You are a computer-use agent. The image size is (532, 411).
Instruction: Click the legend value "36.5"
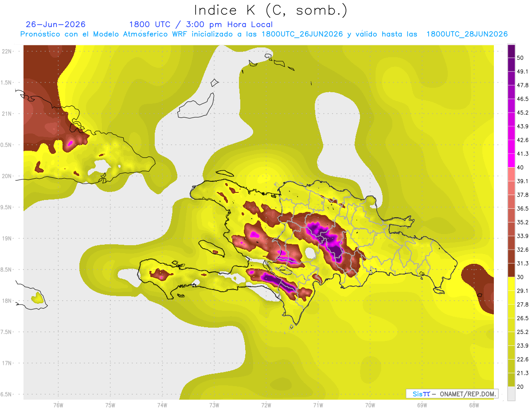point(522,208)
